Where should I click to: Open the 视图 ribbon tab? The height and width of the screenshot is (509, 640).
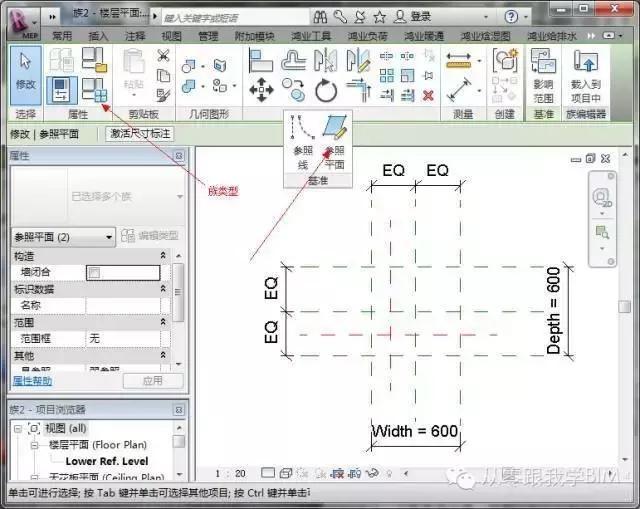point(171,35)
